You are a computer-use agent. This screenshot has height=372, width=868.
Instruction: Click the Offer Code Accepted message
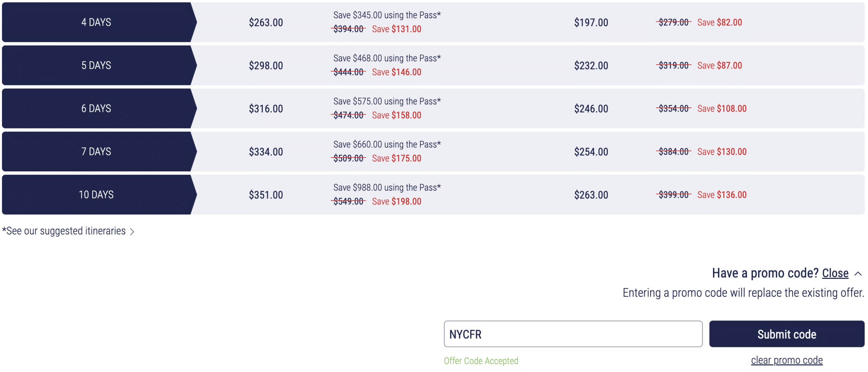(x=481, y=361)
